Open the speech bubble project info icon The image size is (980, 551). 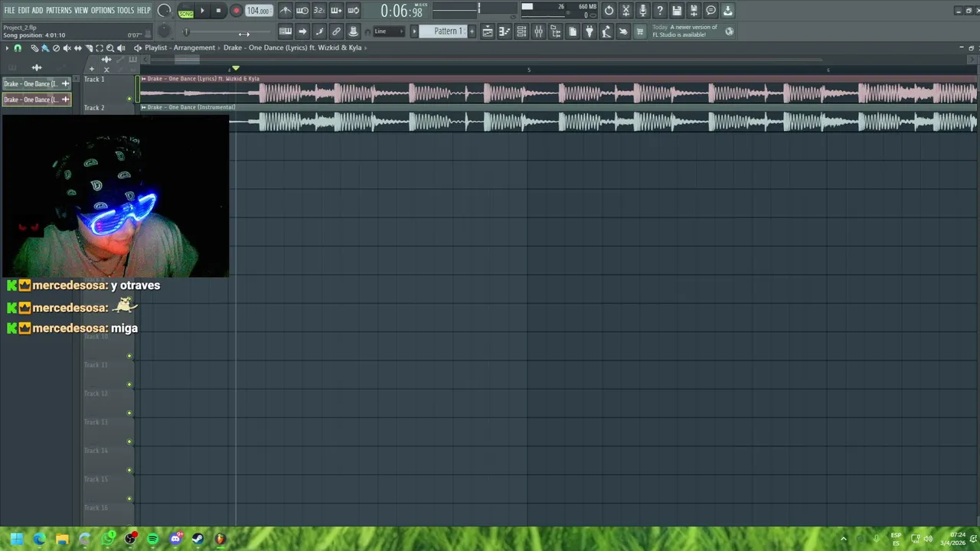(x=710, y=11)
